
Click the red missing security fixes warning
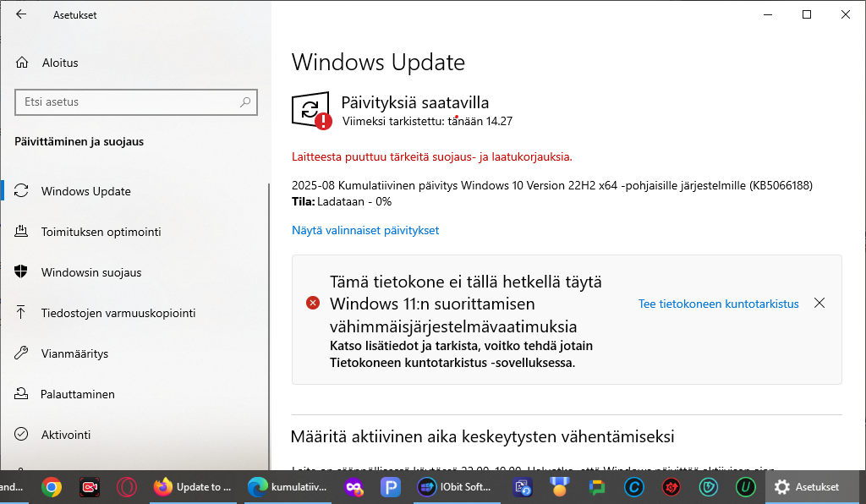pyautogui.click(x=432, y=156)
